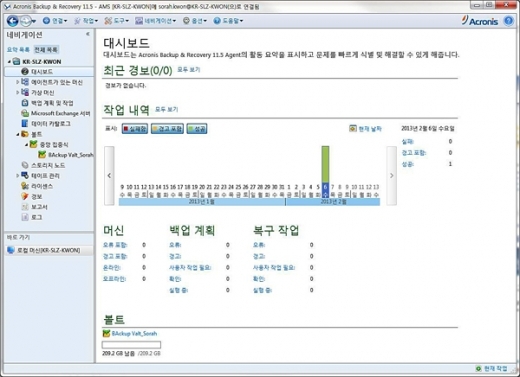Open the 백업 계획 및 작업 icon

pos(25,103)
